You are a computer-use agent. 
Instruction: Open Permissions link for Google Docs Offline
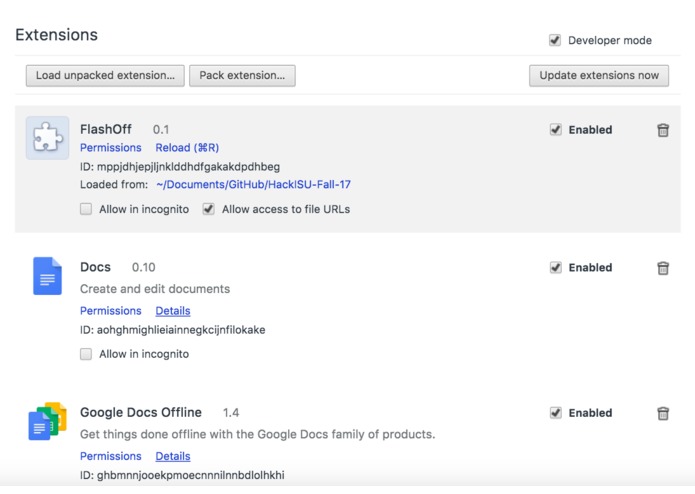click(111, 456)
